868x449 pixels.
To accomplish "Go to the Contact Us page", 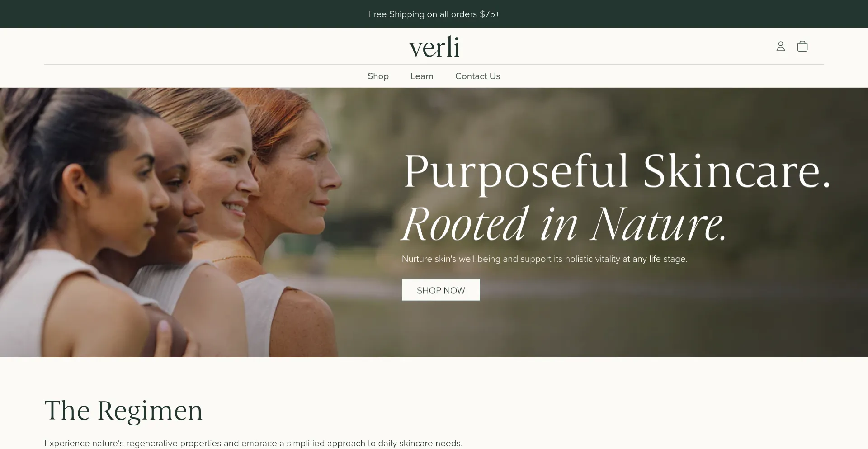I will click(477, 76).
